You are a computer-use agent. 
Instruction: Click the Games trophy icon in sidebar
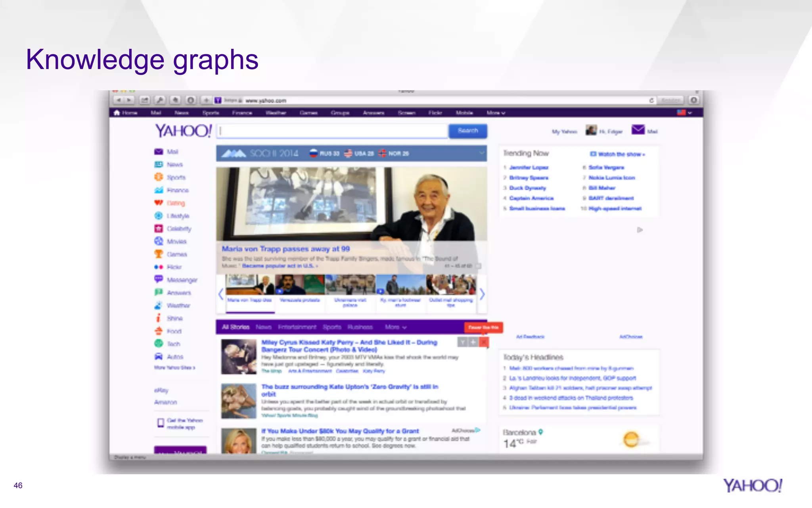159,254
